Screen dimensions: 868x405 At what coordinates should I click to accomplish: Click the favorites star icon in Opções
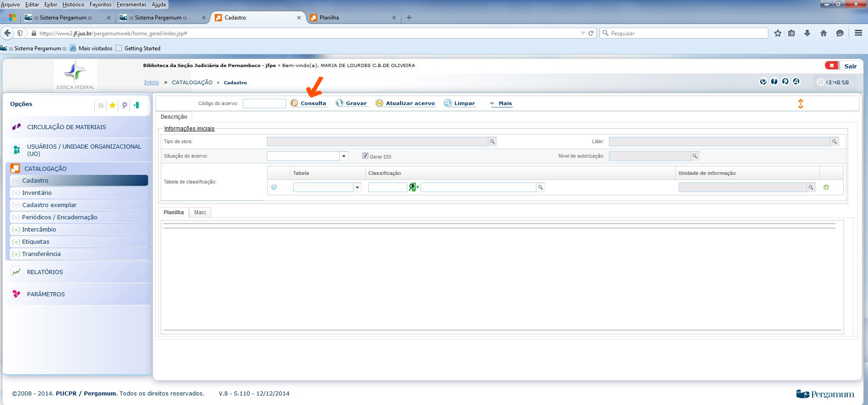112,105
